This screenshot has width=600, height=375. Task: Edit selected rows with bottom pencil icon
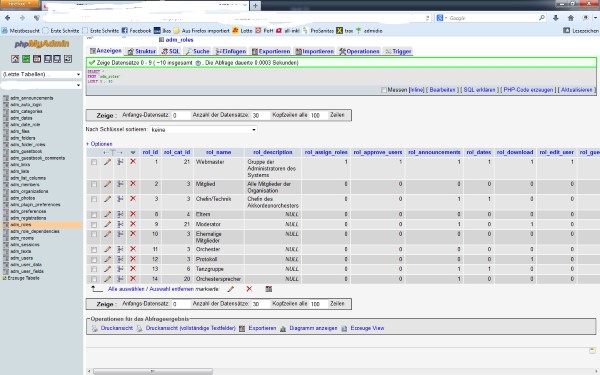[231, 289]
